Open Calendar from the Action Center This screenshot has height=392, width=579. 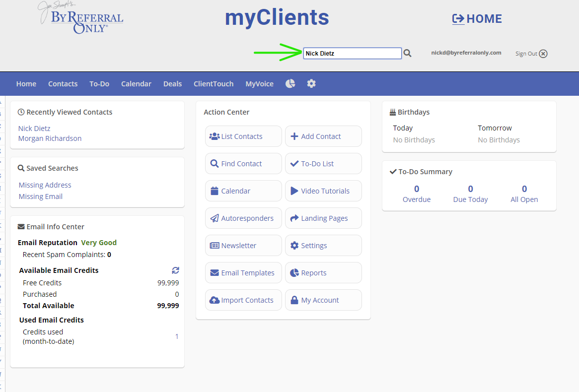(243, 191)
